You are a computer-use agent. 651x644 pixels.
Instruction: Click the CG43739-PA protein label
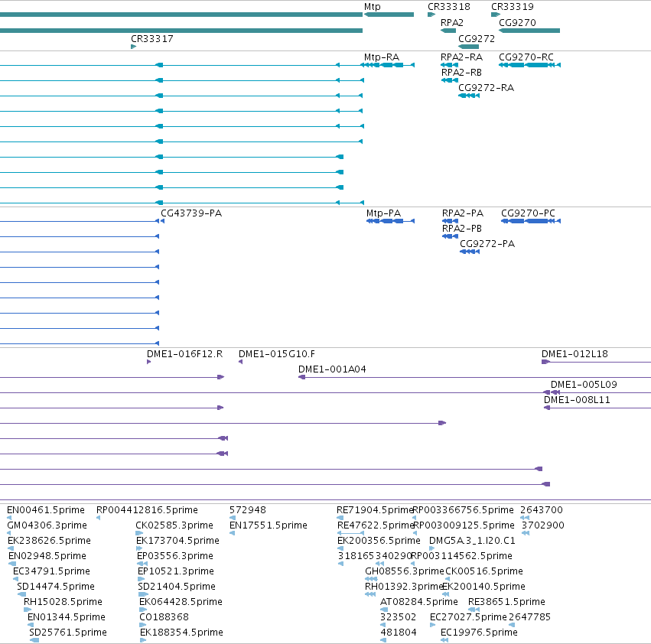pyautogui.click(x=191, y=213)
